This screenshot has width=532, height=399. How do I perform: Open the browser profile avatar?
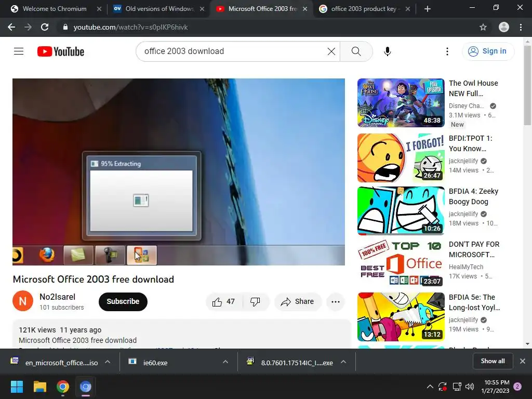pyautogui.click(x=504, y=27)
